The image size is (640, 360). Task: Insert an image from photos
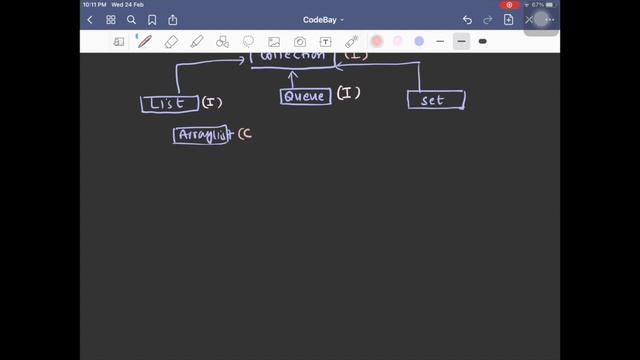(x=274, y=42)
